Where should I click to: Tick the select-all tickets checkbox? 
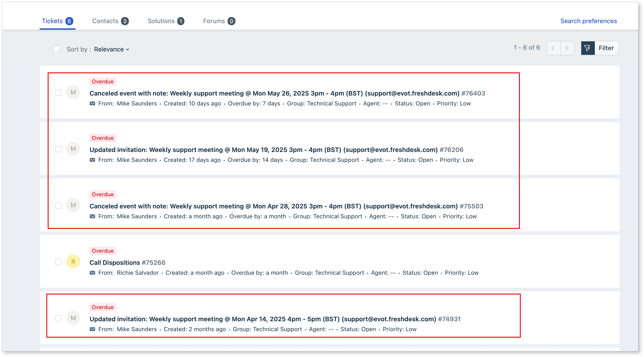tap(56, 49)
